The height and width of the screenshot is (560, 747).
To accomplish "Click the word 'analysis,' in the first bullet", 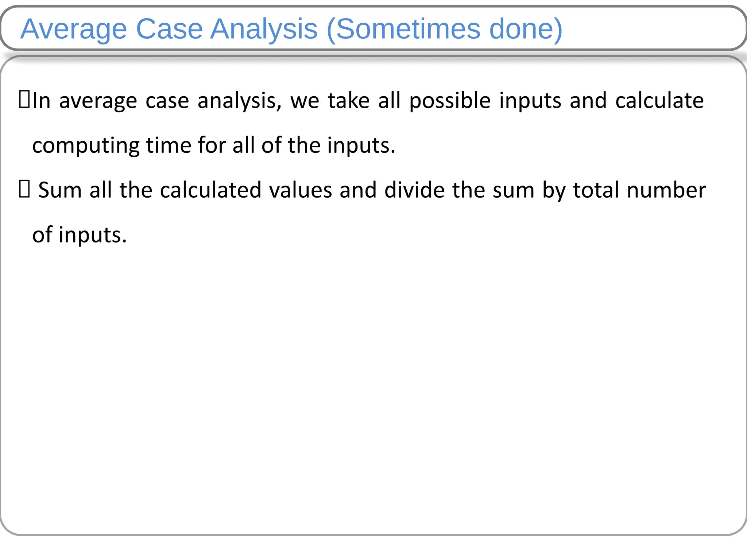I will (240, 101).
